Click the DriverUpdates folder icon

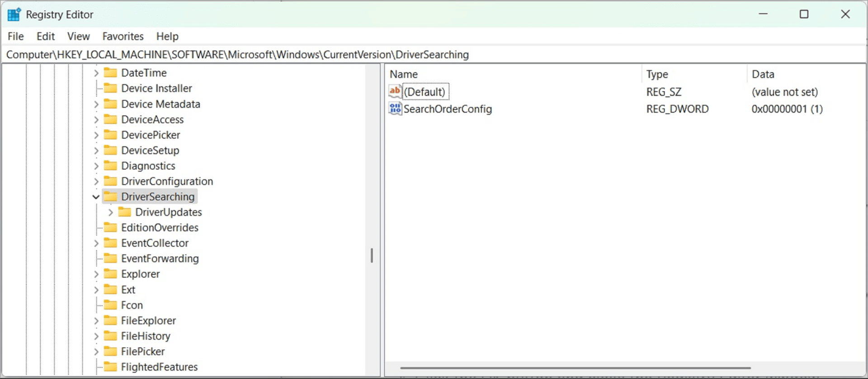125,212
